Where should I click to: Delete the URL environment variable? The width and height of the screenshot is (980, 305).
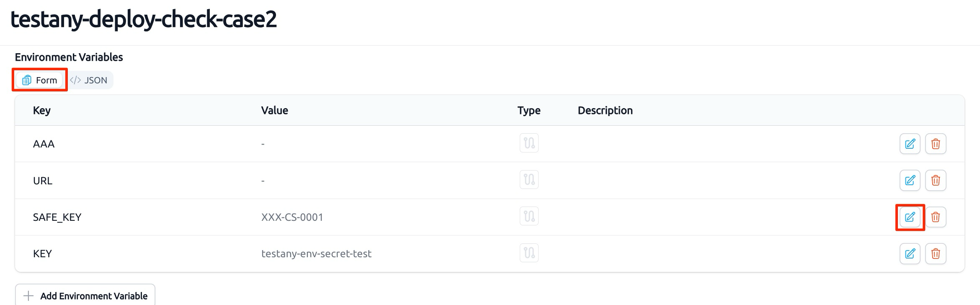(936, 180)
